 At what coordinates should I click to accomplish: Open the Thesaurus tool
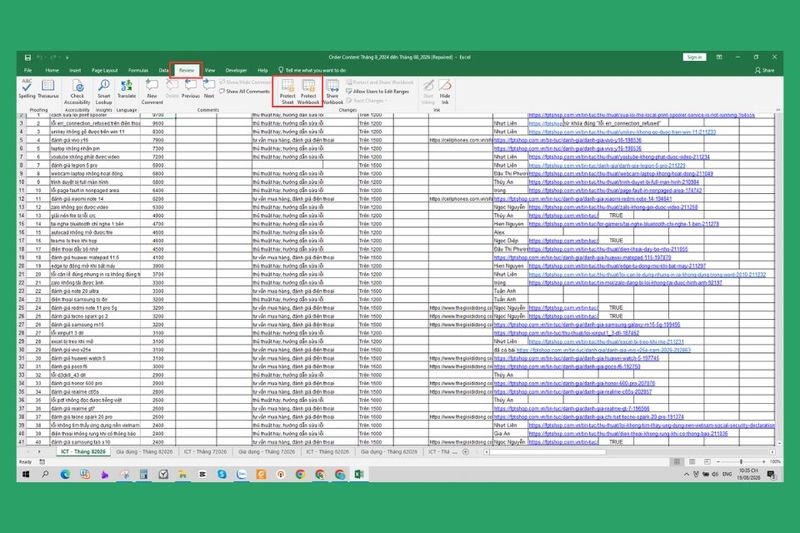(x=48, y=89)
